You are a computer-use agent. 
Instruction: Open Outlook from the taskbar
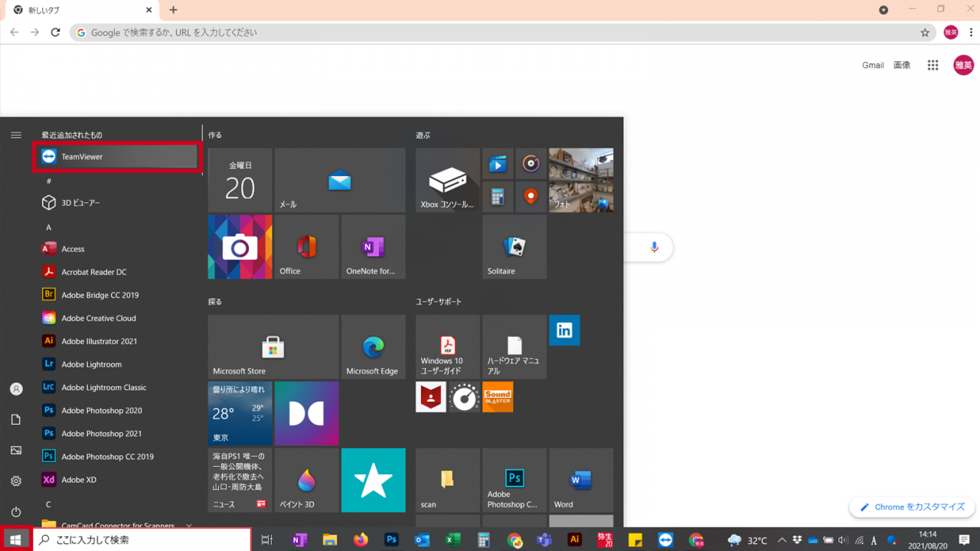tap(422, 540)
